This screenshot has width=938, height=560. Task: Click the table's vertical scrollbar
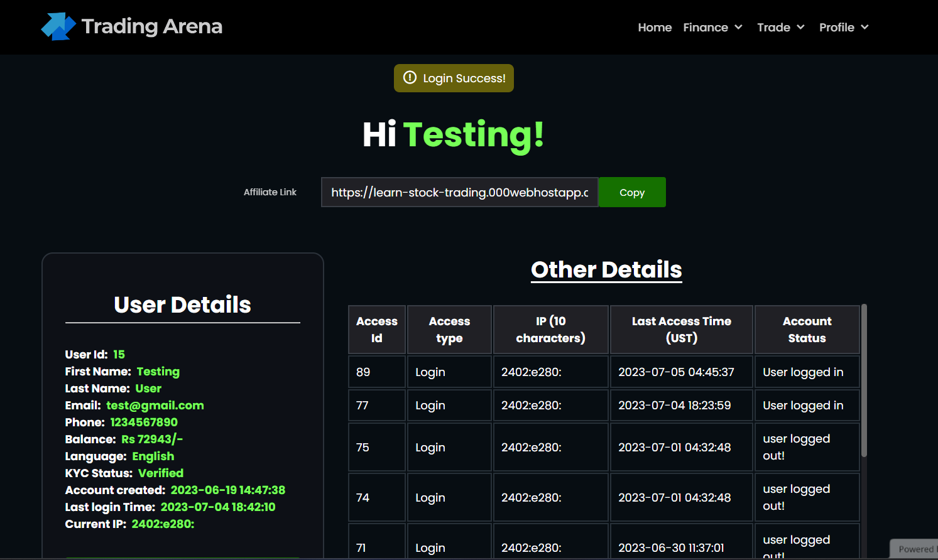point(863,377)
